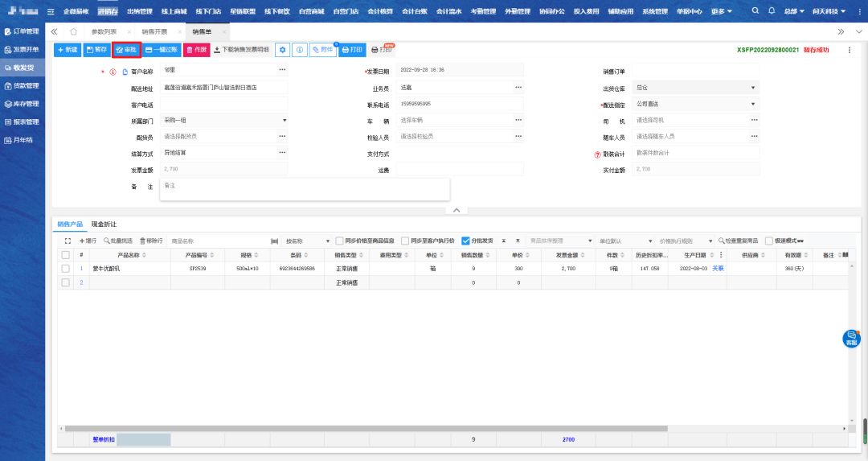The width and height of the screenshot is (868, 461).
Task: Open the search magnifier in top bar
Action: [x=755, y=11]
